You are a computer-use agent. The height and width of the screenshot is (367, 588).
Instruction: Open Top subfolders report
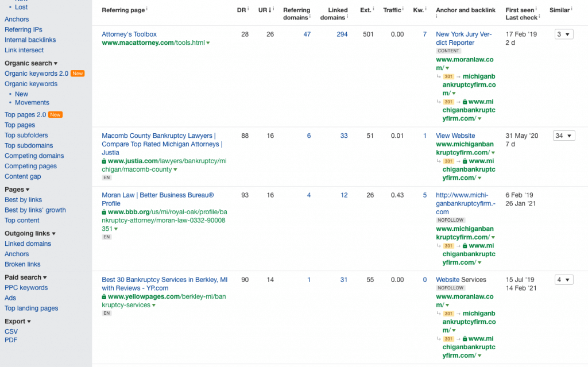(x=26, y=135)
